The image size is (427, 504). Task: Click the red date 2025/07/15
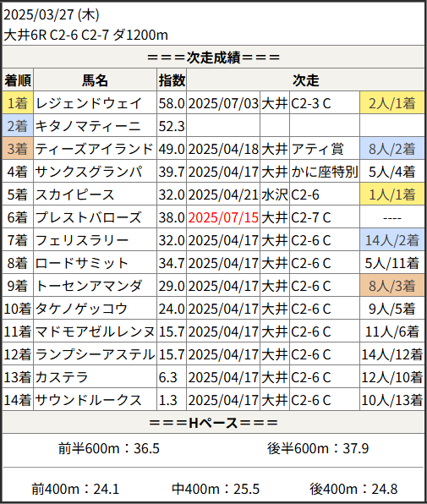pos(223,217)
